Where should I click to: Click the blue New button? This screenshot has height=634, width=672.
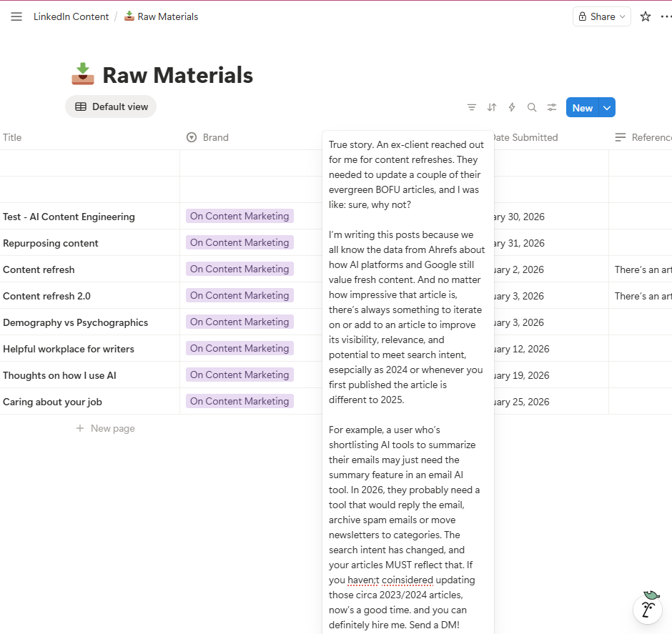coord(582,108)
